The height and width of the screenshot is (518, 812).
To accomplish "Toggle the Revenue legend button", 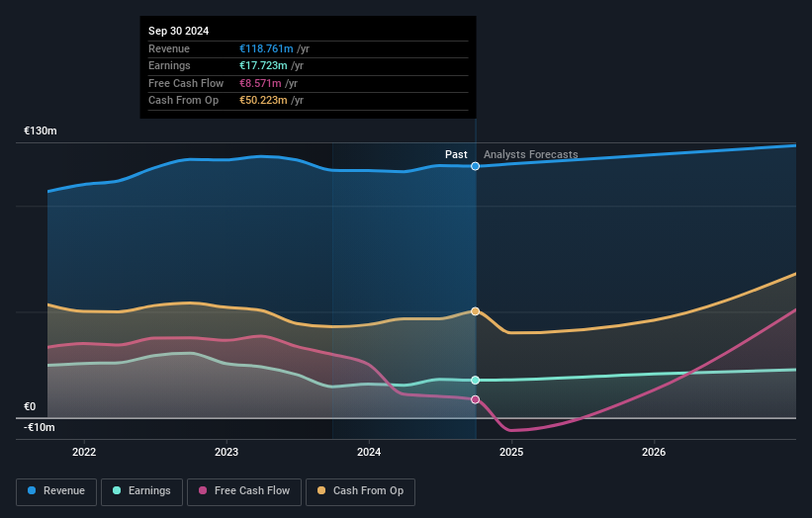I will point(56,491).
